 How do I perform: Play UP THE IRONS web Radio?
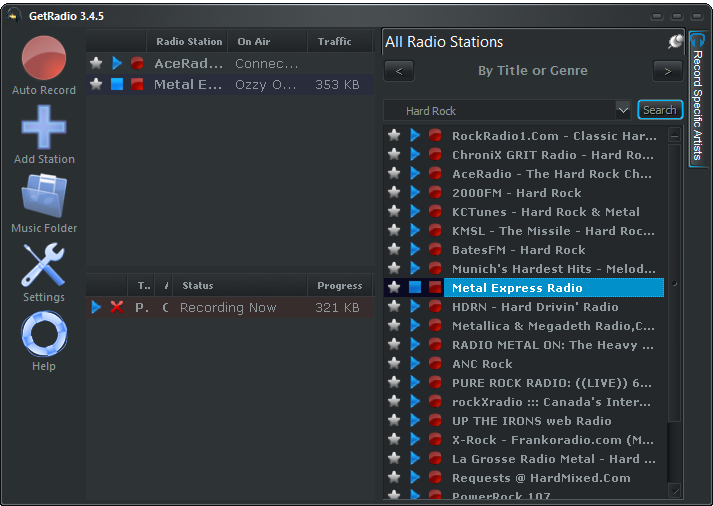[415, 421]
